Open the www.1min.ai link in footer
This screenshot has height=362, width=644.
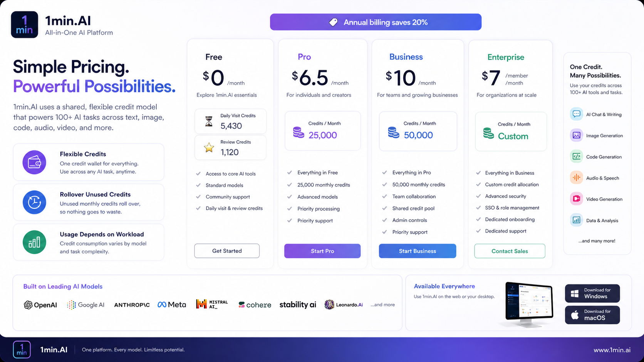[x=612, y=350]
